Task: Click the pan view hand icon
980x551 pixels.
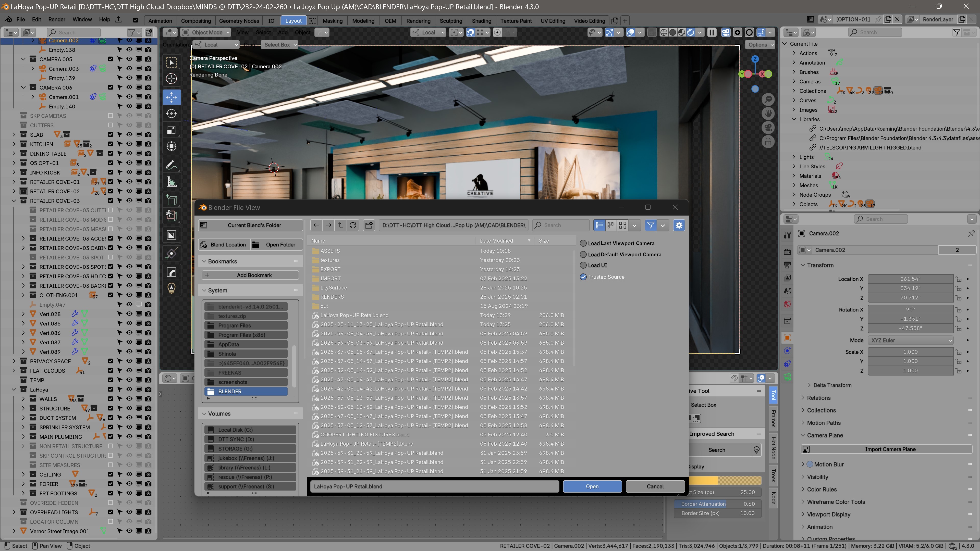Action: (768, 113)
